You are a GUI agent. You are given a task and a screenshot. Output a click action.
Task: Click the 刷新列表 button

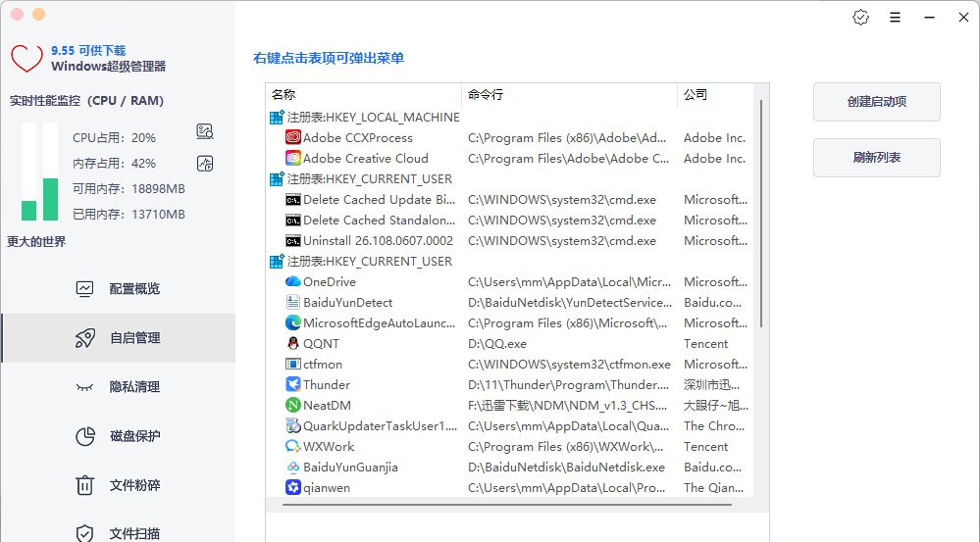876,158
